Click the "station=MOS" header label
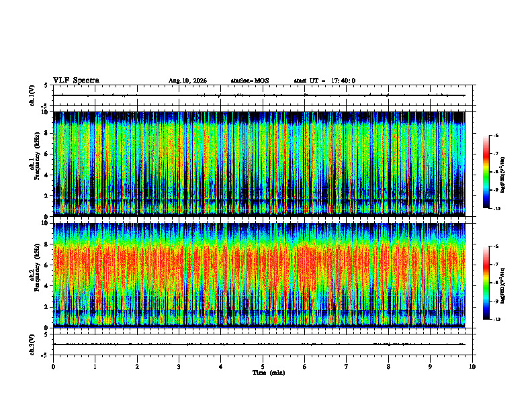Screen dimensions: 532x411 click(250, 81)
